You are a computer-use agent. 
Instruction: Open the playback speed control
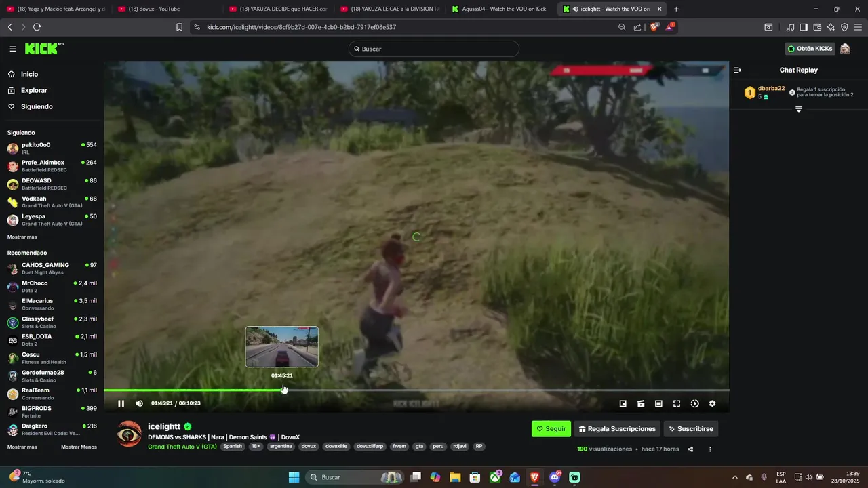pos(694,403)
